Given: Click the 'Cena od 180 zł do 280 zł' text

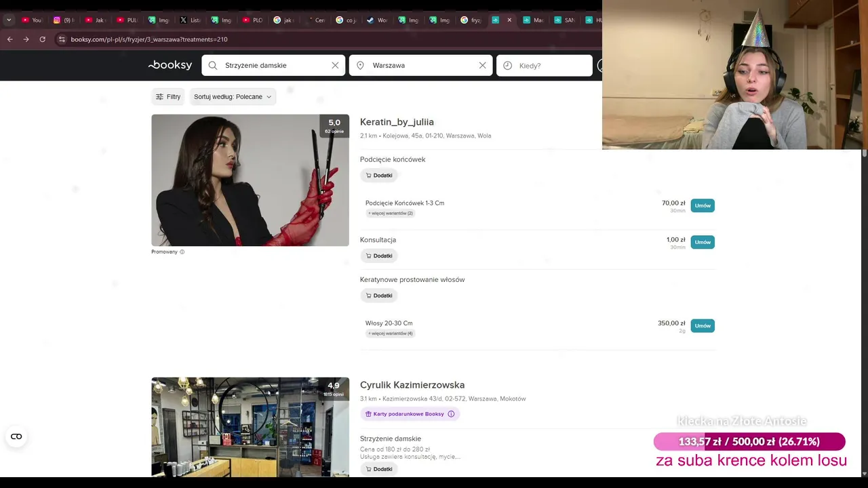Looking at the screenshot, I should click(x=395, y=449).
